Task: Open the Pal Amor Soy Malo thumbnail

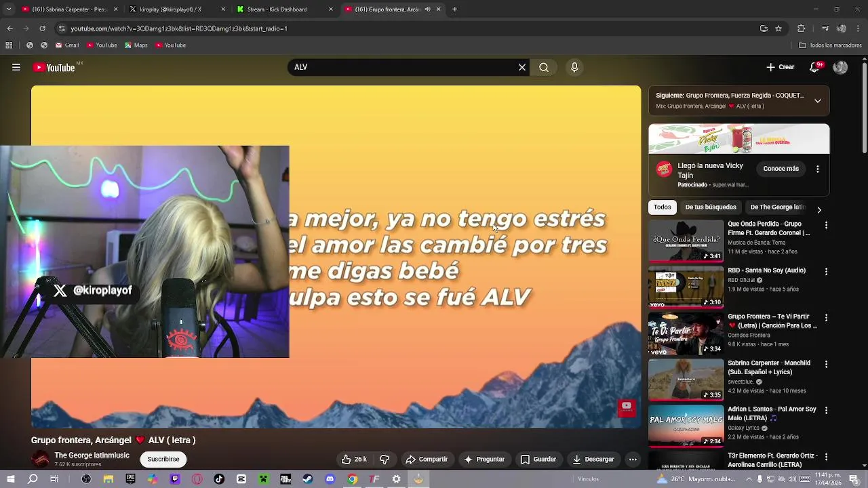Action: click(x=686, y=426)
